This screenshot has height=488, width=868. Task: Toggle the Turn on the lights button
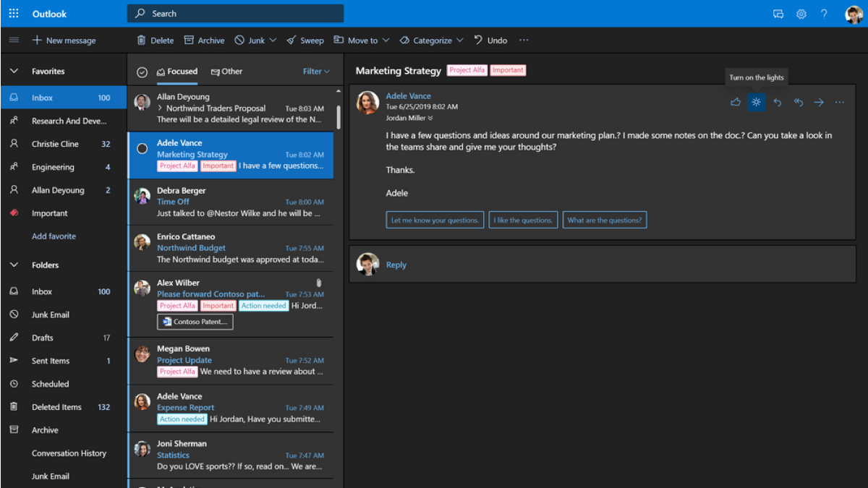[x=757, y=102]
